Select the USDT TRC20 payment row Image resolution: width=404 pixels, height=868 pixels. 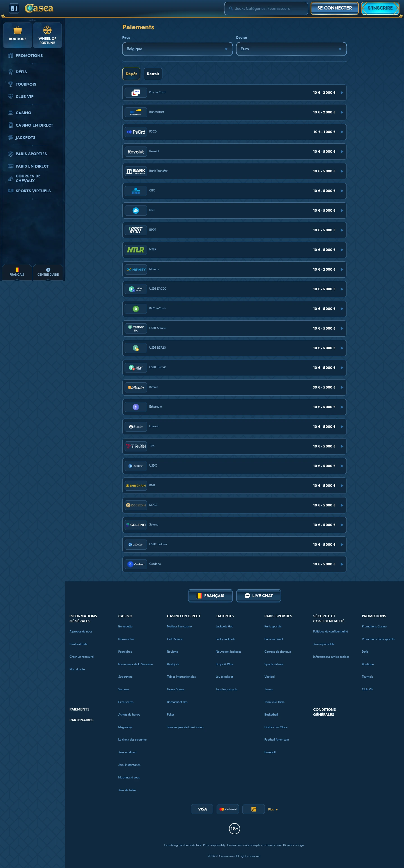(234, 368)
